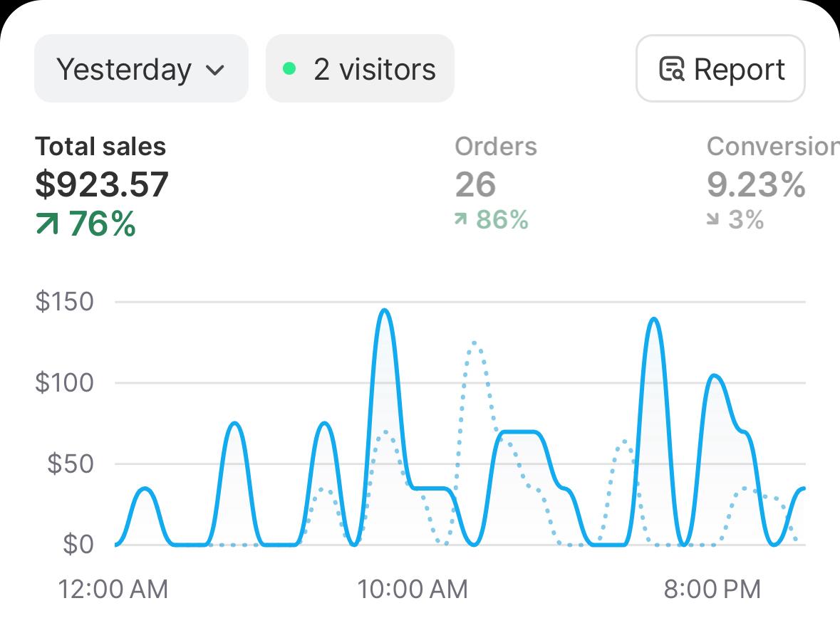The image size is (840, 623).
Task: Click the green live visitors dot
Action: pos(289,69)
